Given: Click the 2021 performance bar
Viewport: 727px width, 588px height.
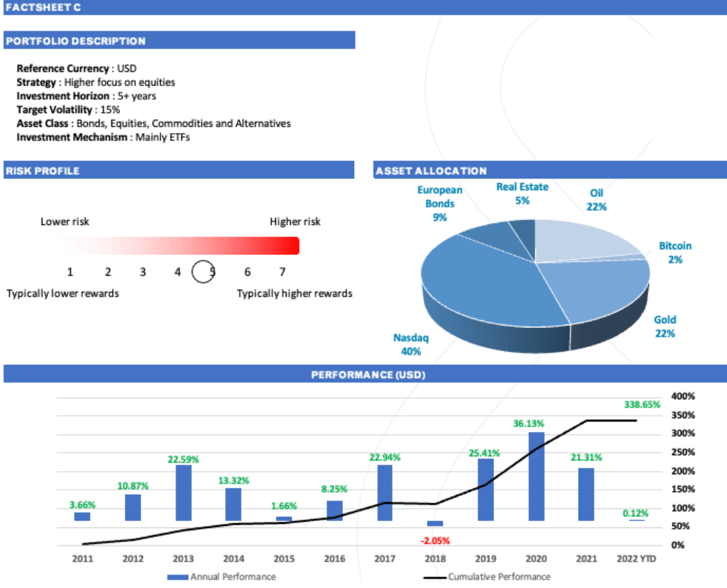Looking at the screenshot, I should (586, 495).
